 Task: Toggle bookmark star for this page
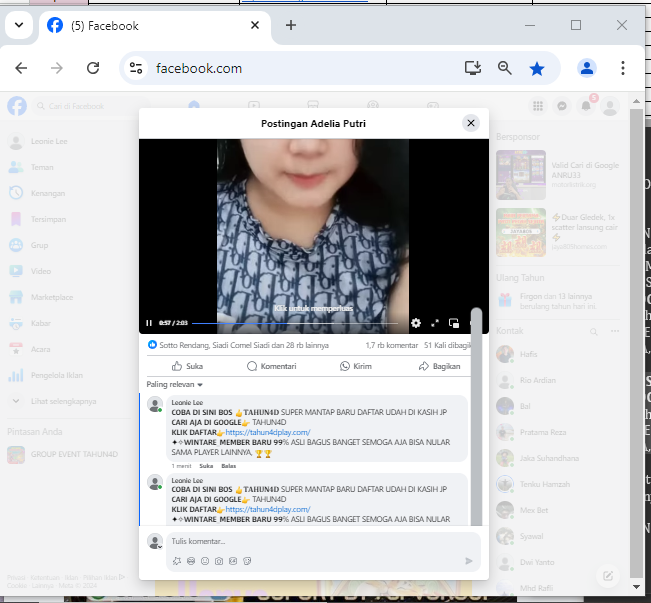(536, 68)
